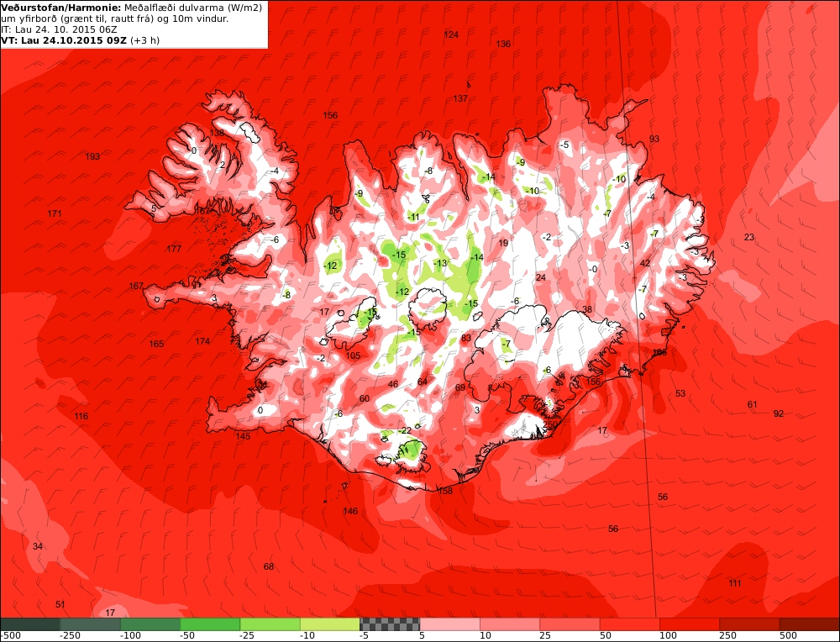Click the value 23 in the pale eastern area
The height and width of the screenshot is (642, 840).
(749, 238)
